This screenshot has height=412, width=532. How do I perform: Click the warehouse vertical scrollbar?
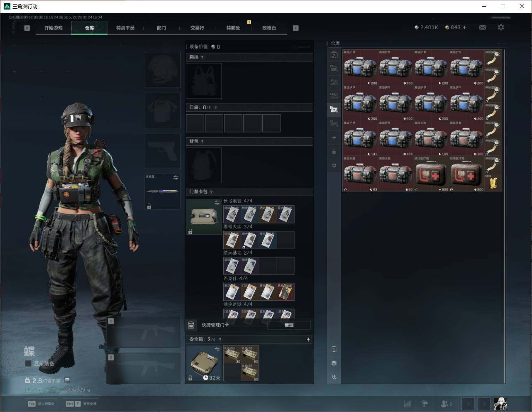[504, 216]
